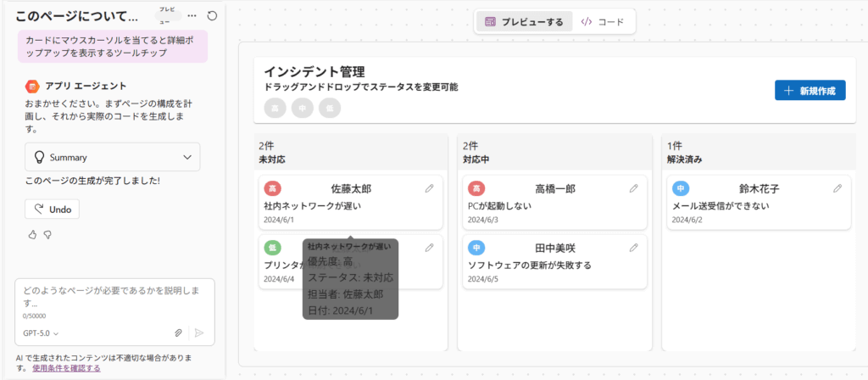The height and width of the screenshot is (380, 868).
Task: Open the 使用条件を確認する link
Action: click(66, 368)
